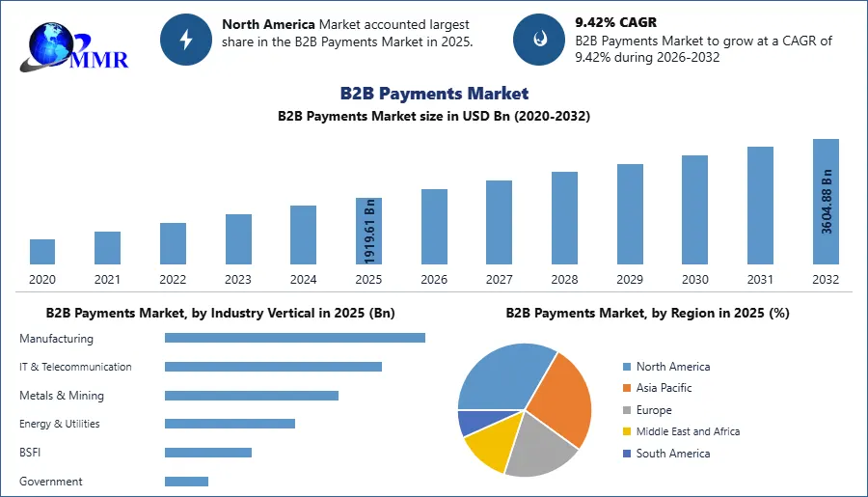The image size is (868, 497).
Task: Click the "2032" axis label
Action: [x=826, y=280]
